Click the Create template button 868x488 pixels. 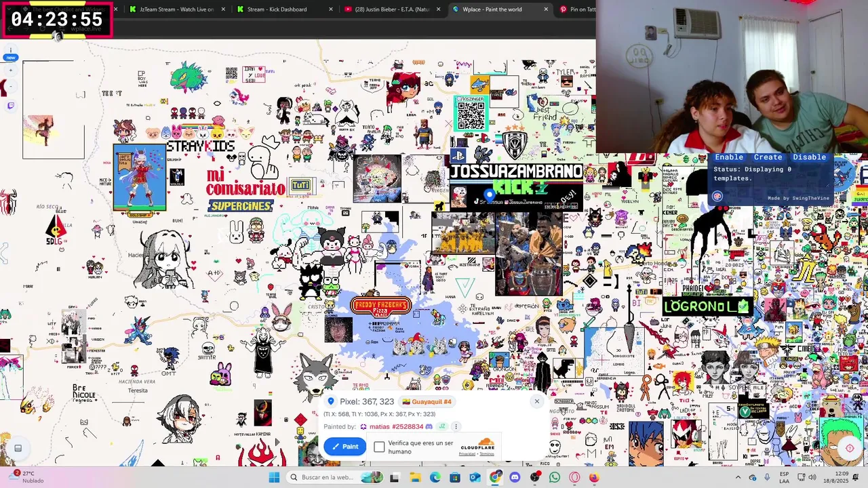pyautogui.click(x=768, y=157)
